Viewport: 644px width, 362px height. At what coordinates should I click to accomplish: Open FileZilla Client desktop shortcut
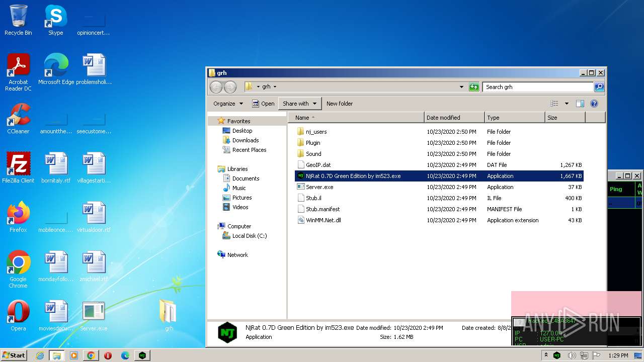pyautogui.click(x=18, y=168)
